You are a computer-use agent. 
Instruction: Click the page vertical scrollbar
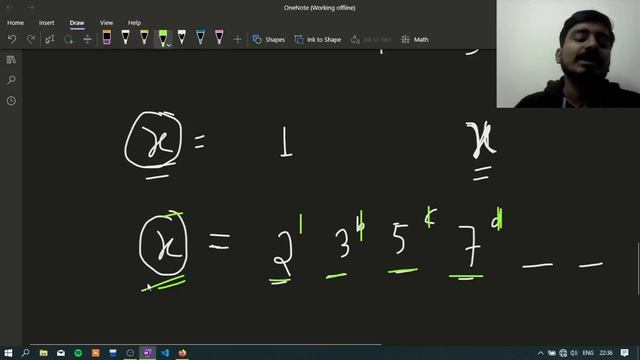click(638, 269)
